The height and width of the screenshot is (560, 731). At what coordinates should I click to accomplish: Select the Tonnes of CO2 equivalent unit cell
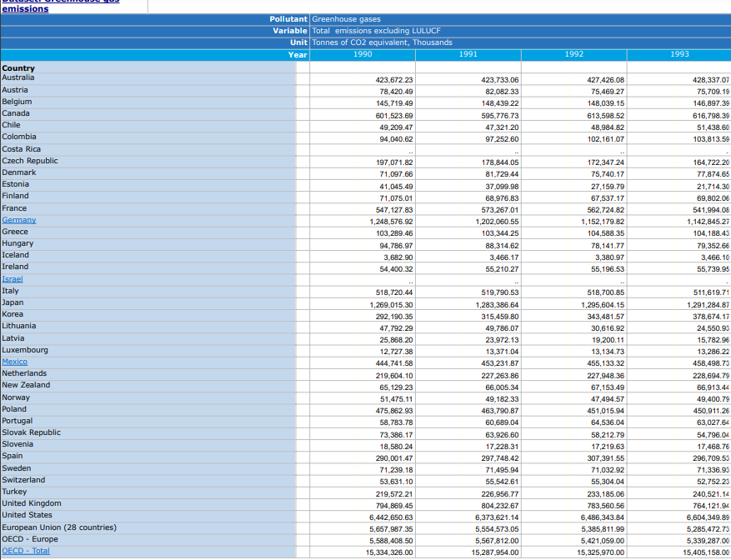[x=382, y=42]
